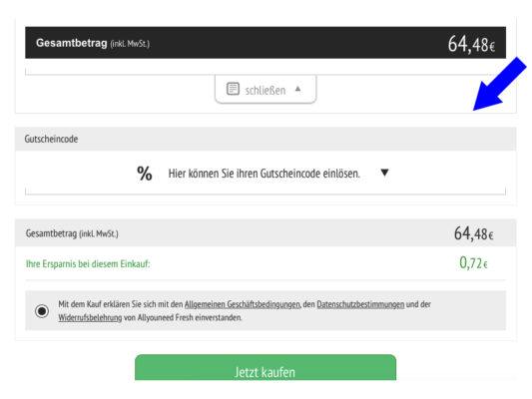
Task: Click the 64,48€ amount in the black bar
Action: coord(471,45)
